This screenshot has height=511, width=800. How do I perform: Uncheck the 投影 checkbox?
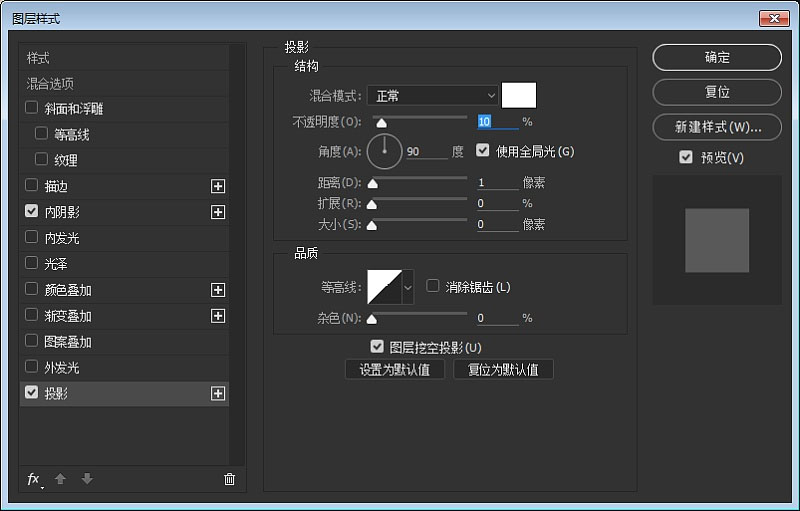coord(32,393)
